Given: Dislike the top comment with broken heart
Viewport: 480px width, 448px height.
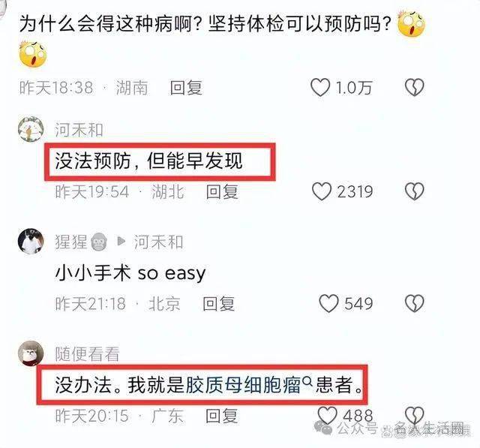Looking at the screenshot, I should coord(415,88).
